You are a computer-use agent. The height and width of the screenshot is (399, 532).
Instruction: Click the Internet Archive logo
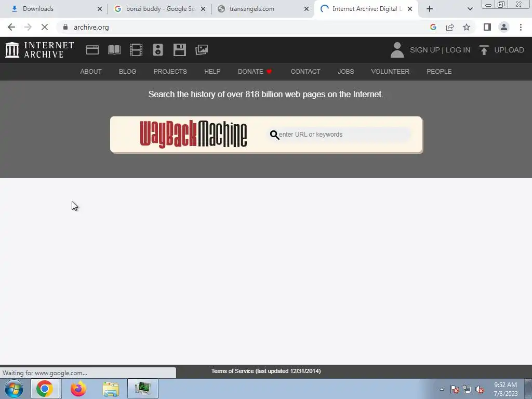[39, 50]
